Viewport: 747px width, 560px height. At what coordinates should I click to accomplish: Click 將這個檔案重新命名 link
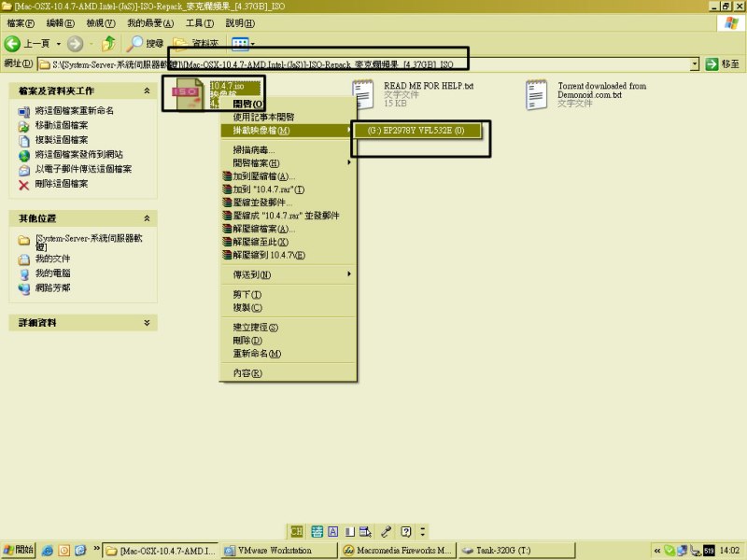pyautogui.click(x=75, y=110)
